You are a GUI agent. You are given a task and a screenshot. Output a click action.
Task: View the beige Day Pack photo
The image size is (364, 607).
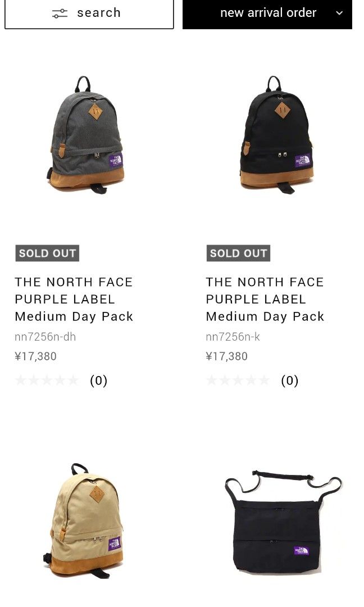coord(84,520)
